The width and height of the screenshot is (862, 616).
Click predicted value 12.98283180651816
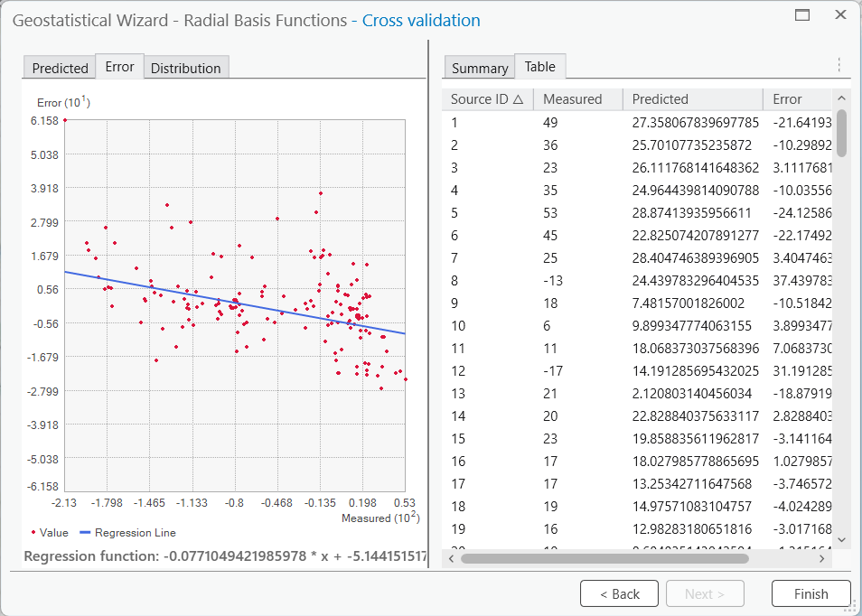[691, 528]
